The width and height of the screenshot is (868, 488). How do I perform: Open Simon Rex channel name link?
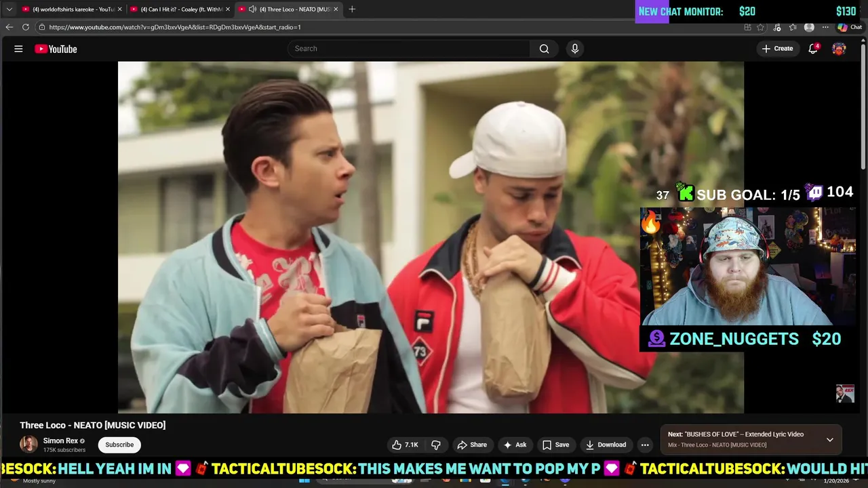pyautogui.click(x=60, y=441)
